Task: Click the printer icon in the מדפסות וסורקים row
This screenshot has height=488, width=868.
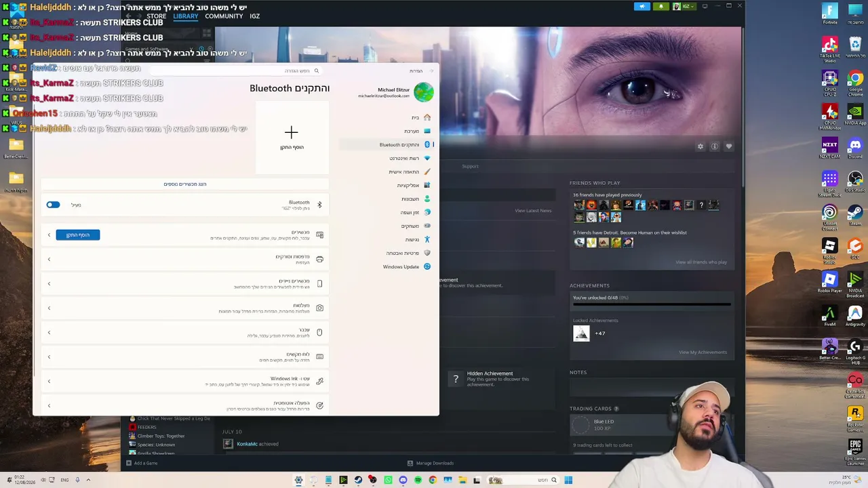Action: point(319,260)
